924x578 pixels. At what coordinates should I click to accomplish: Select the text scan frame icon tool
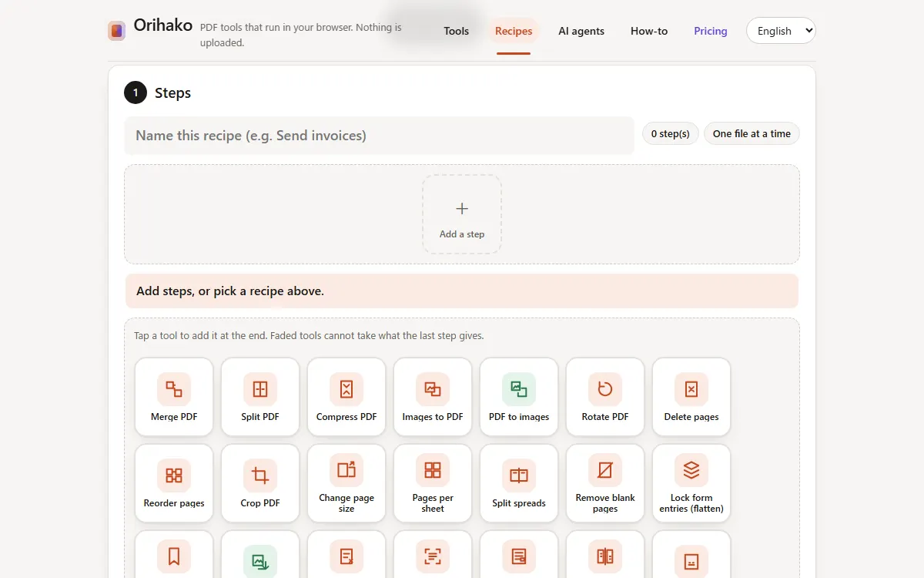pos(433,555)
